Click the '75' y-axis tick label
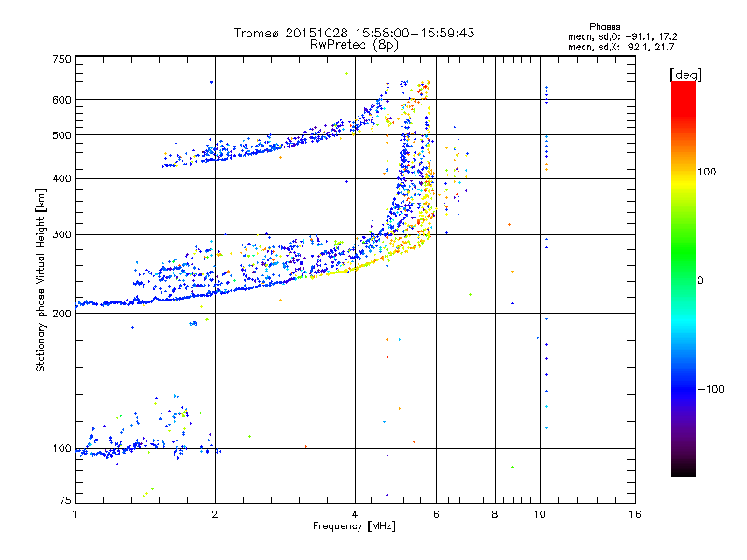747x560 pixels. (x=65, y=500)
